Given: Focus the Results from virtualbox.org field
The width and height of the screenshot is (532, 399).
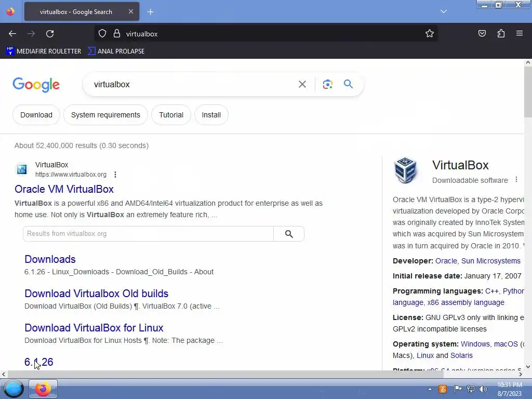Looking at the screenshot, I should (148, 234).
